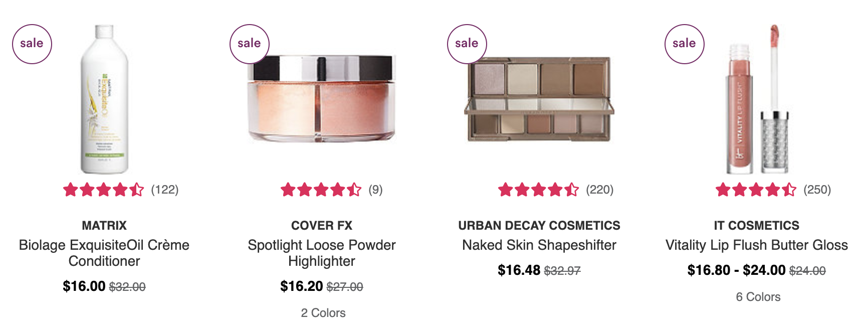Click the sale badge on Matrix conditioner
The image size is (868, 328).
(x=32, y=44)
